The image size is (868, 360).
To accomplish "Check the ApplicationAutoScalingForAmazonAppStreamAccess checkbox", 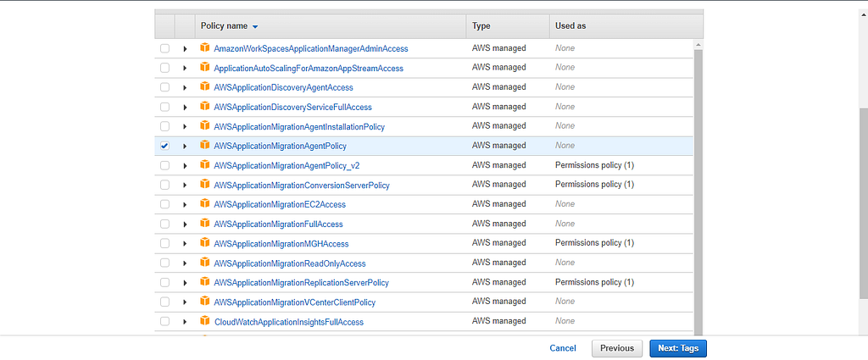I will click(164, 68).
